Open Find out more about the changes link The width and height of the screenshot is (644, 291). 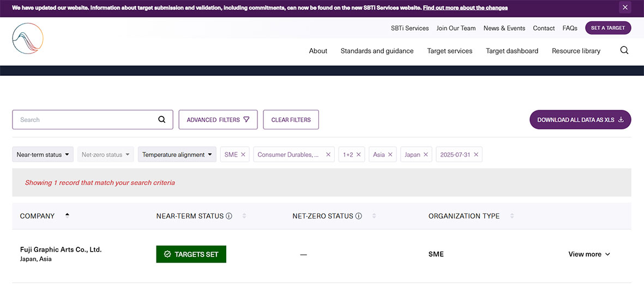[x=465, y=8]
